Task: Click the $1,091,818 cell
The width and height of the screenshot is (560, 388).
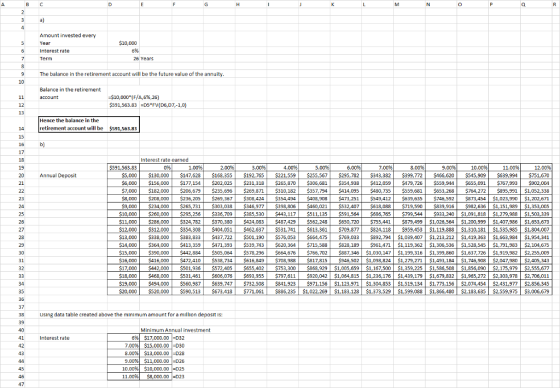Action: click(x=473, y=214)
